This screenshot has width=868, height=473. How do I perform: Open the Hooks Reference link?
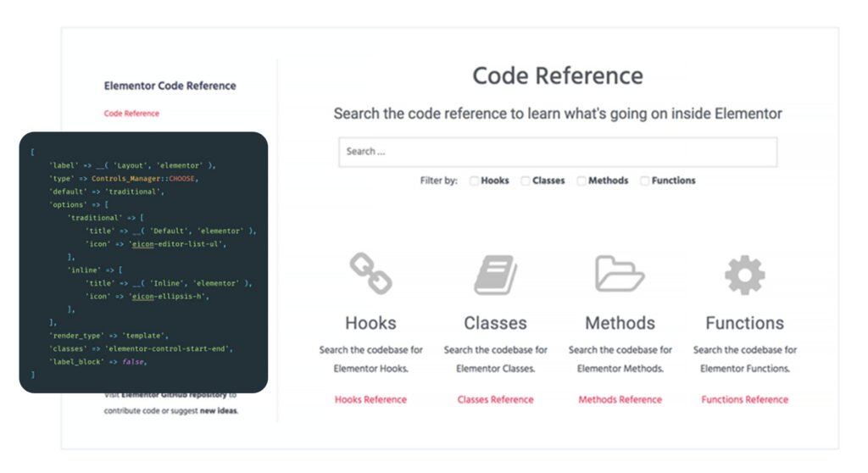point(370,399)
